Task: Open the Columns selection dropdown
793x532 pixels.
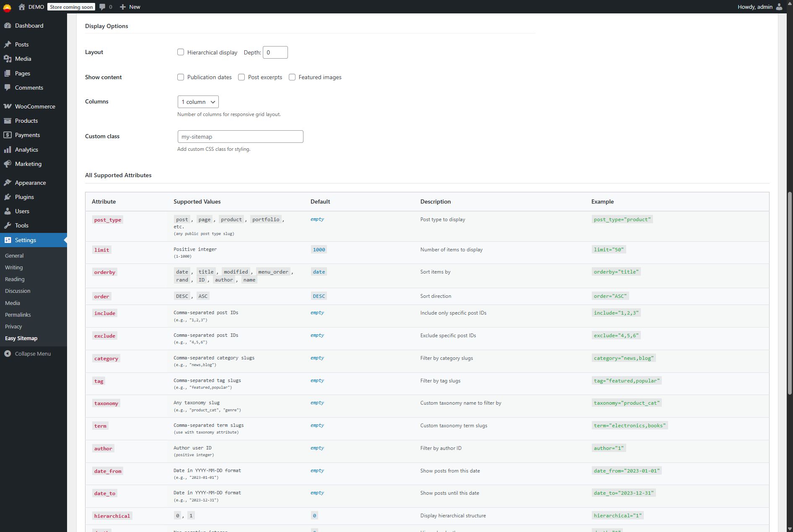Action: coord(198,102)
